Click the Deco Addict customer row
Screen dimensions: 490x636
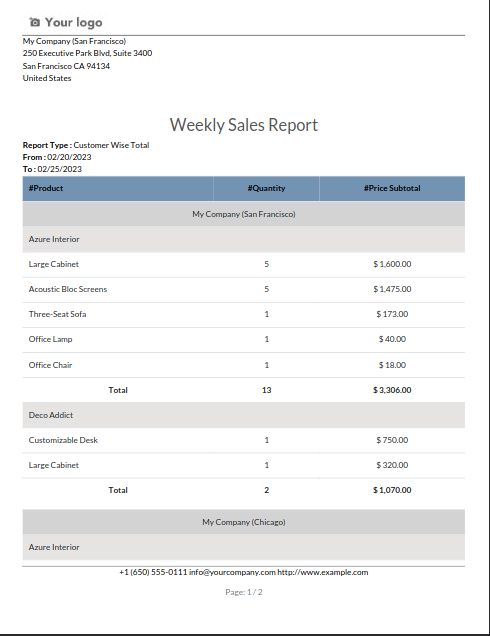pyautogui.click(x=244, y=415)
